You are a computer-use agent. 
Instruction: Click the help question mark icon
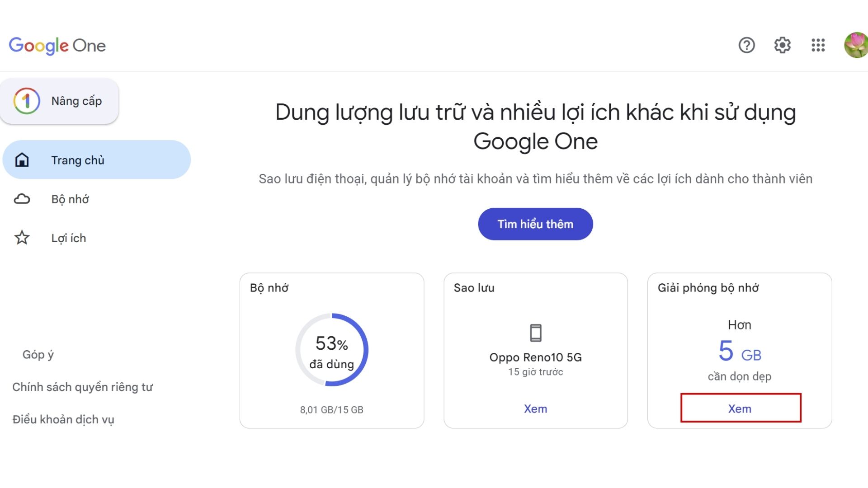pyautogui.click(x=747, y=45)
